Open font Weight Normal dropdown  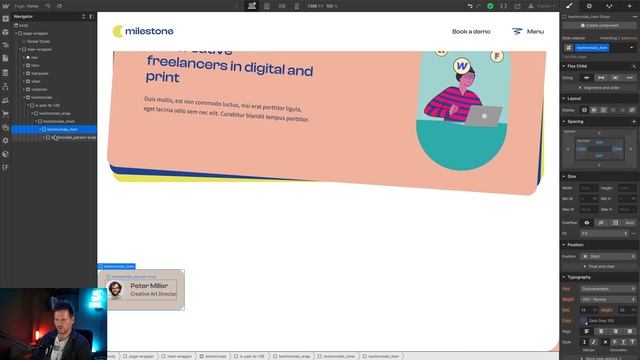[608, 299]
